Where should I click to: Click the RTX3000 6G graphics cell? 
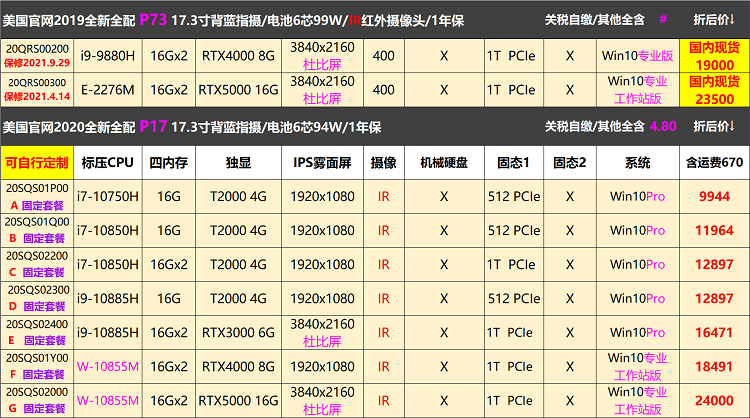point(238,332)
